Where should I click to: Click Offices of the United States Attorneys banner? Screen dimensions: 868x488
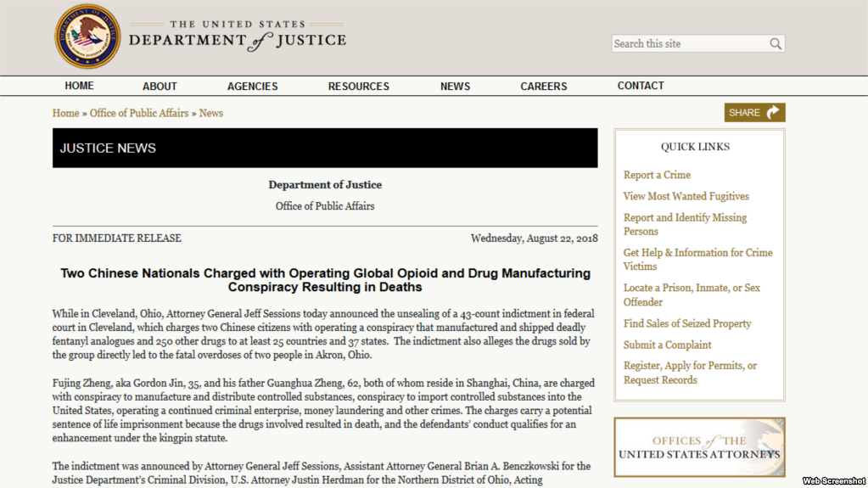click(x=699, y=447)
